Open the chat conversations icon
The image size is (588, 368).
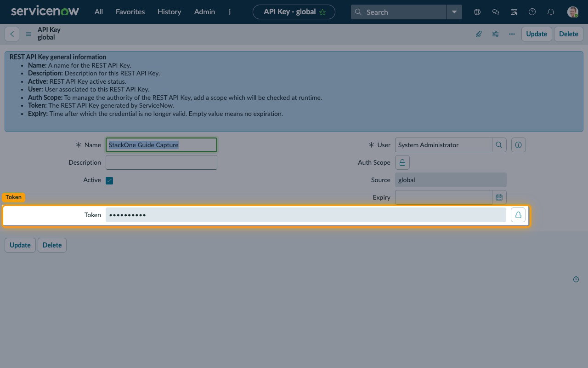pyautogui.click(x=496, y=12)
